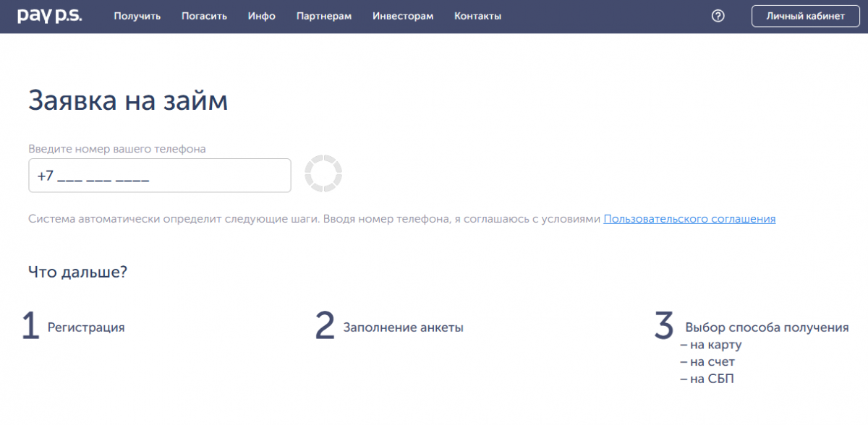
Task: Click the large step number 1
Action: [x=30, y=327]
